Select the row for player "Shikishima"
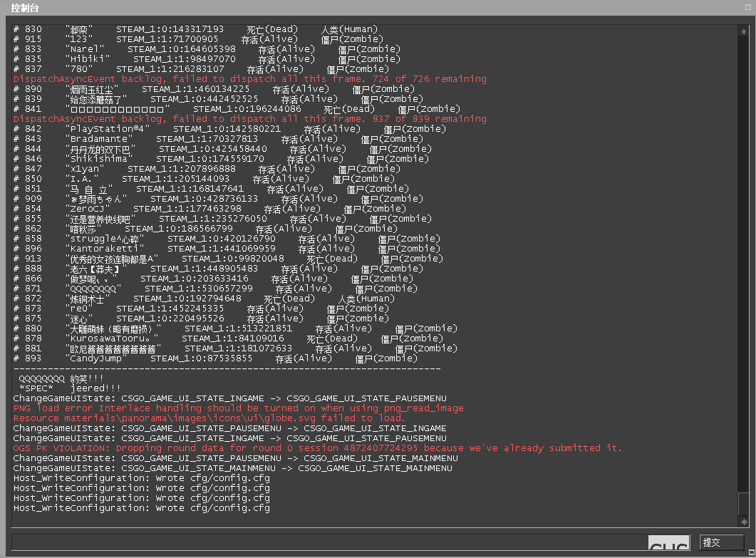Screen dimensions: 756x558 (x=221, y=159)
